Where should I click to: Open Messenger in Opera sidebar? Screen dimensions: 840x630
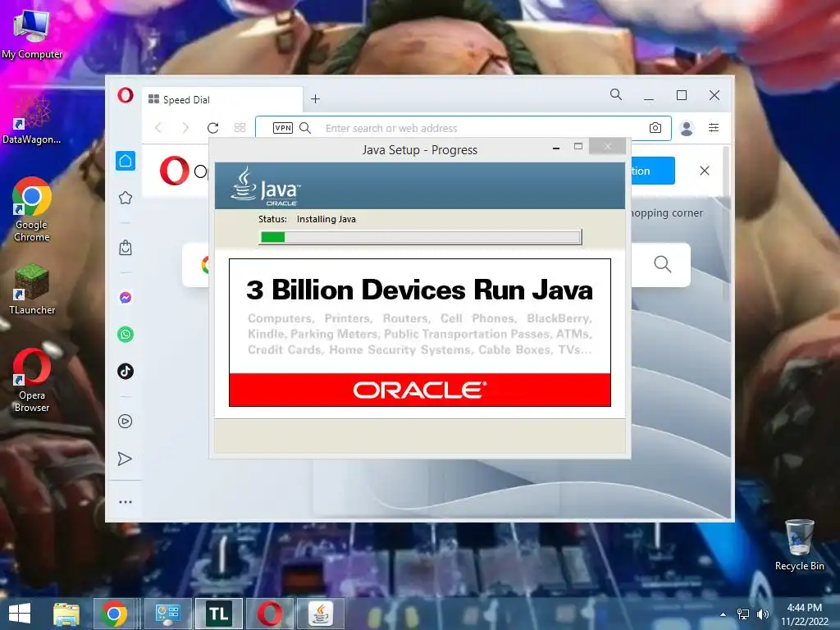[x=126, y=297]
